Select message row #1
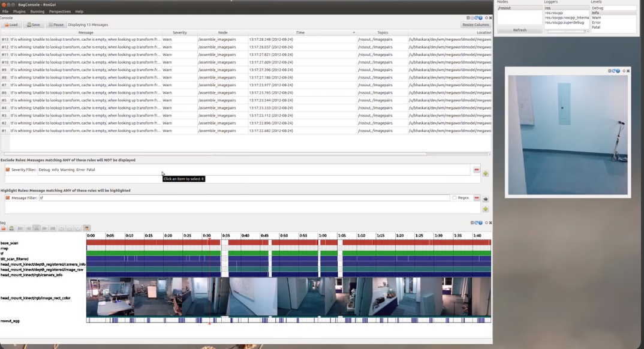 pos(246,131)
